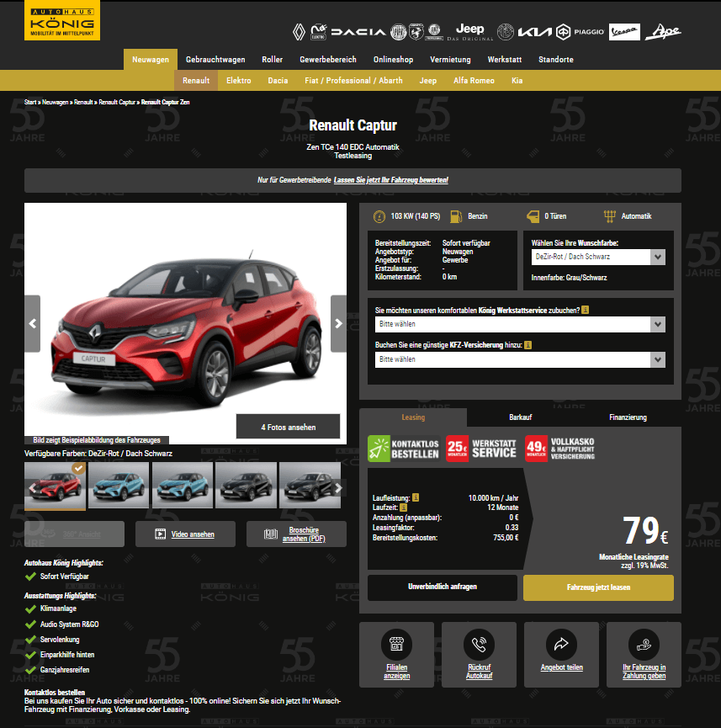
Task: Open the Fiat brand logo
Action: click(x=398, y=32)
